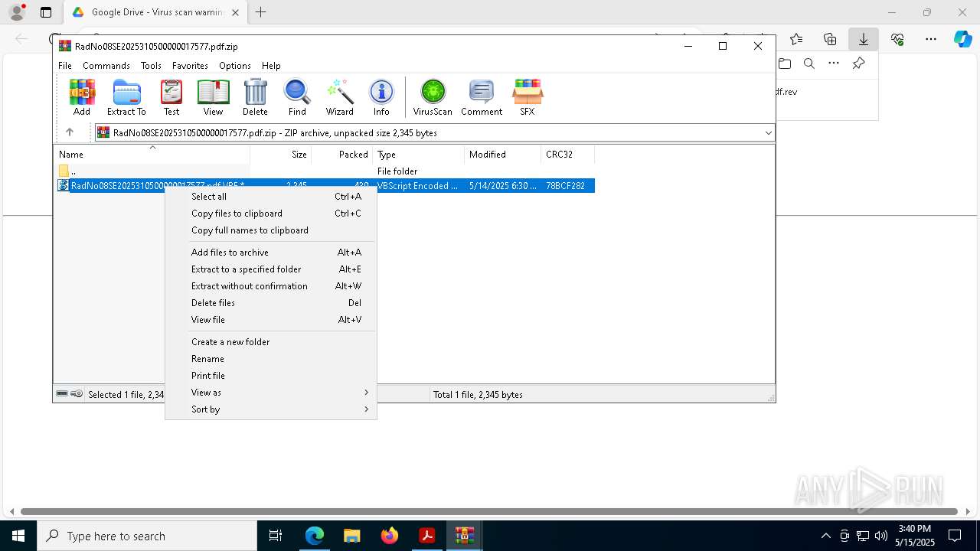Image resolution: width=980 pixels, height=551 pixels.
Task: Click the SFX toolbar icon
Action: tap(528, 97)
